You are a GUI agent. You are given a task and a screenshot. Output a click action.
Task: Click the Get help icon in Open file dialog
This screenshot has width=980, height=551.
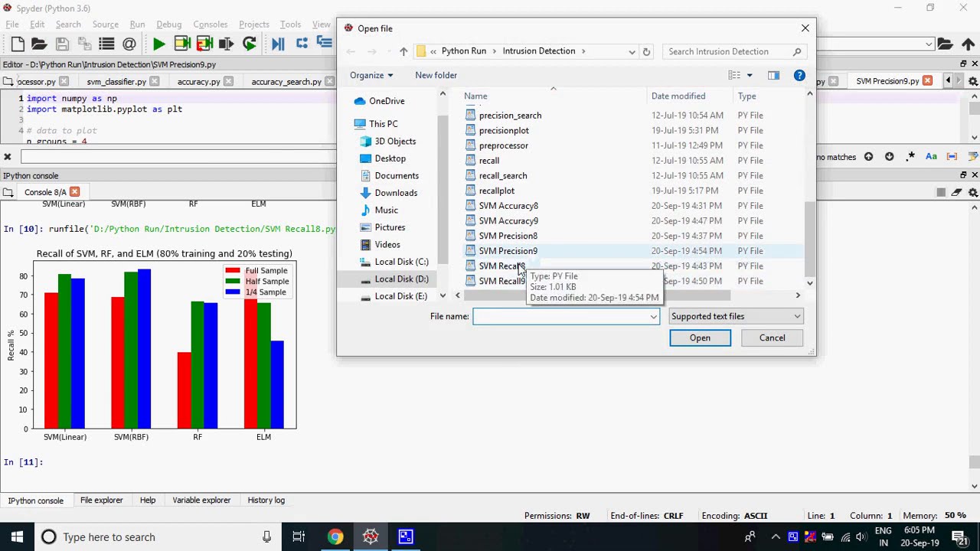(799, 75)
